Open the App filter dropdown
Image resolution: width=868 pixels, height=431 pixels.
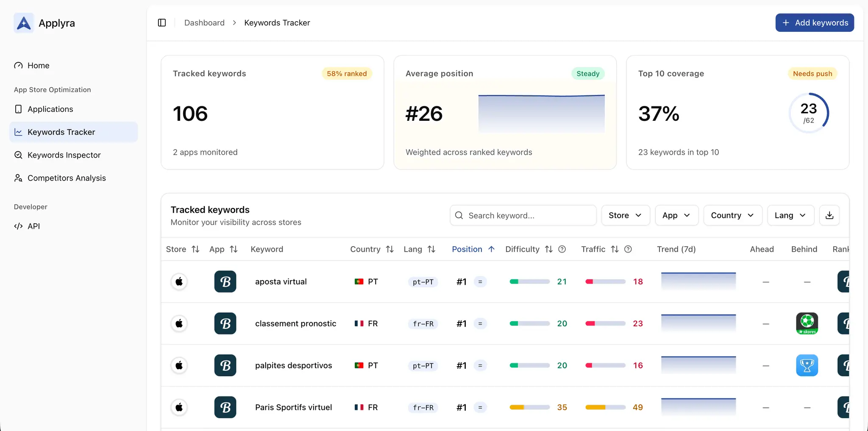pyautogui.click(x=676, y=216)
